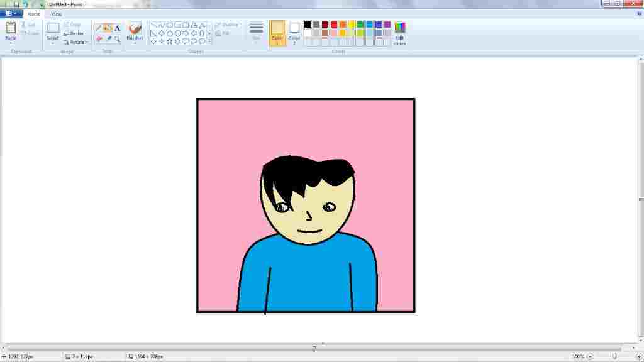This screenshot has width=644, height=362.
Task: Choose the Left arrow shape
Action: coord(194,33)
